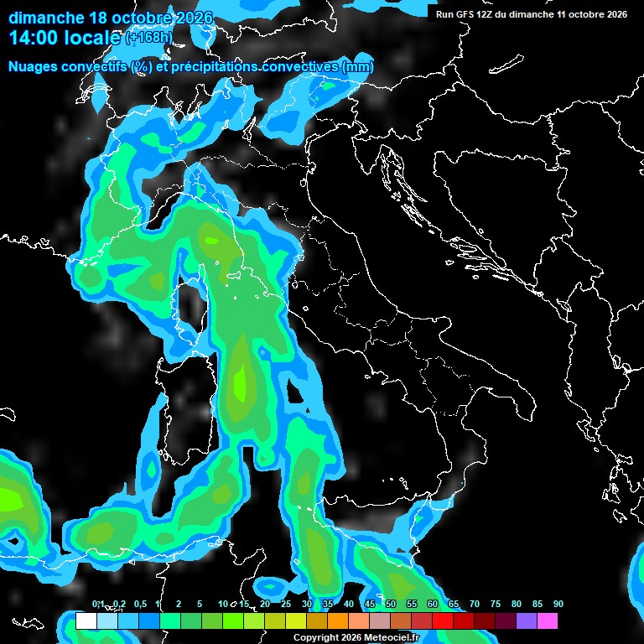Image resolution: width=644 pixels, height=644 pixels.
Task: Pick the mustard 30–35 legend swatch
Action: coord(317,621)
